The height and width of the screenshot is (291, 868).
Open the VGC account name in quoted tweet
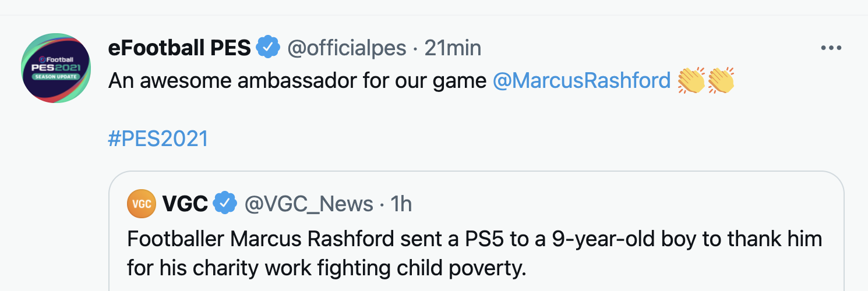point(185,204)
